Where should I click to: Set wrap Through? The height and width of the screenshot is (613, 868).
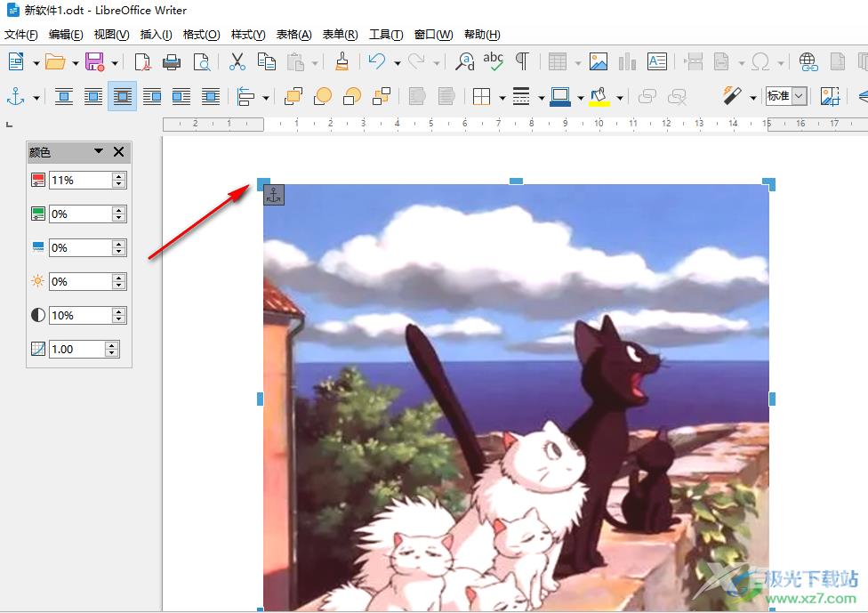[x=211, y=97]
